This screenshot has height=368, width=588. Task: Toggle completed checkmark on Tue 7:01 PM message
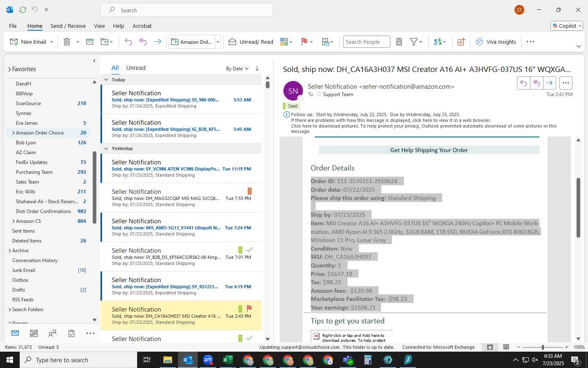click(x=249, y=249)
